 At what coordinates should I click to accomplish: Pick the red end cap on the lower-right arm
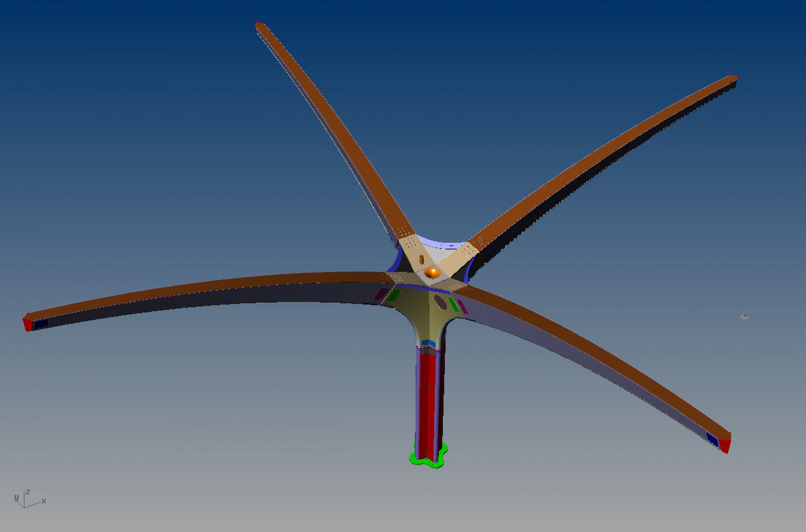pos(725,444)
